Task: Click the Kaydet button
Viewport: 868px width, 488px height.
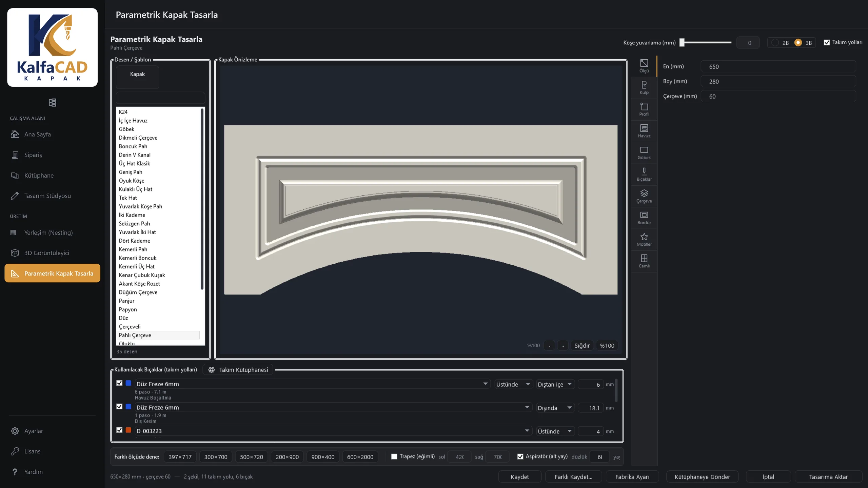Action: 519,476
